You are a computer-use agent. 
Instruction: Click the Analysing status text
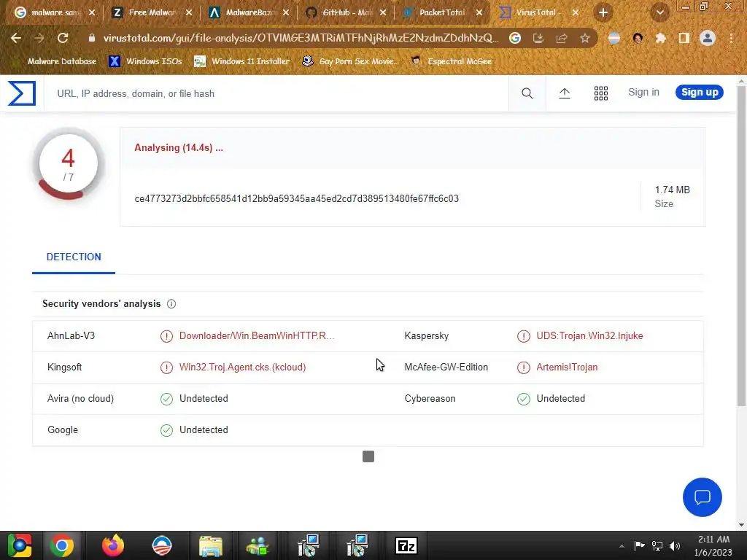pos(179,147)
